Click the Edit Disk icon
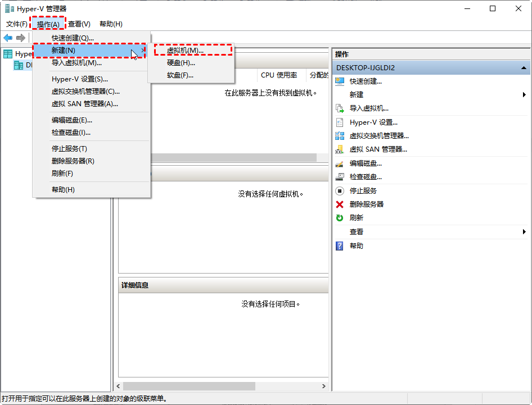 339,163
